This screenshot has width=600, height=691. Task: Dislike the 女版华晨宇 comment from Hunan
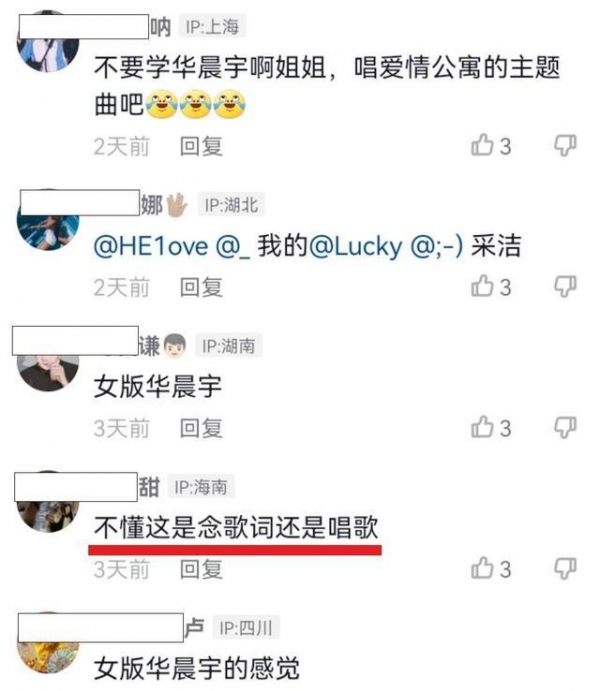[565, 428]
